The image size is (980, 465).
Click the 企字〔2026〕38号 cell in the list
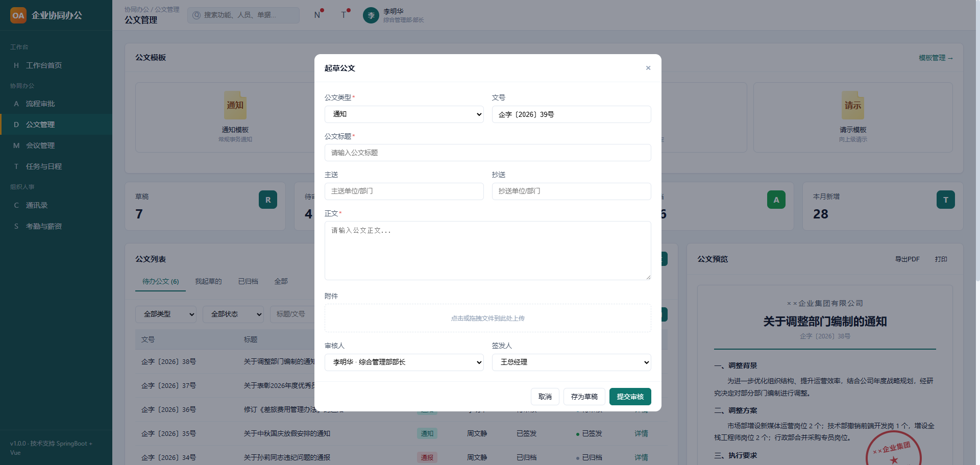point(168,361)
